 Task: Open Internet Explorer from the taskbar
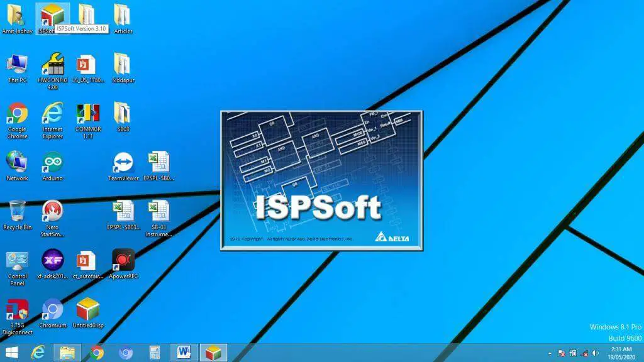38,352
